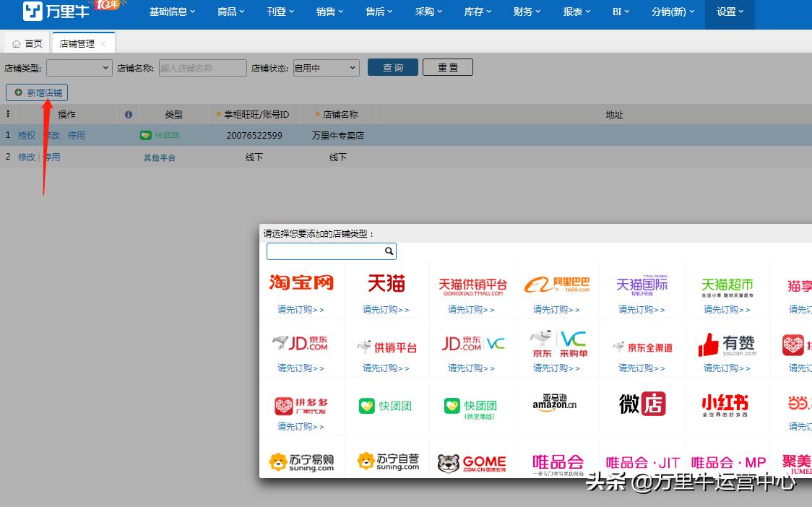Pick the 拼多多厂家代发 platform
812x507 pixels.
coord(301,405)
